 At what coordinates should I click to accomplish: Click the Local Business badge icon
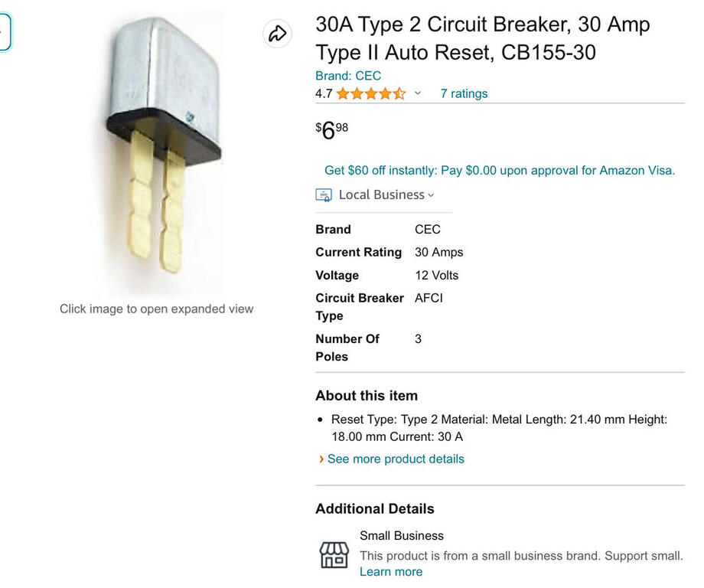point(324,195)
